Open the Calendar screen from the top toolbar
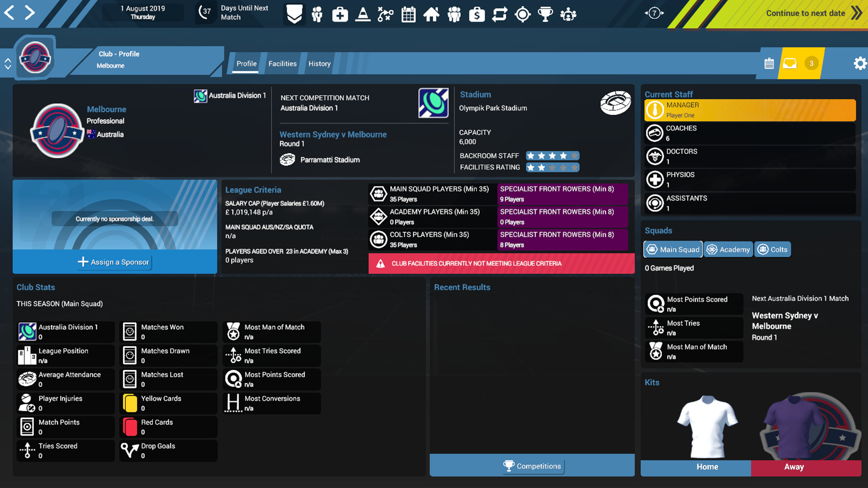 pos(408,14)
